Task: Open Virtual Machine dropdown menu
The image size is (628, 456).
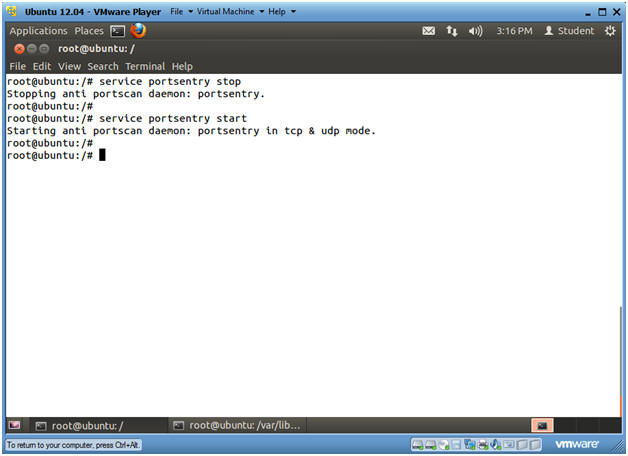Action: coord(230,12)
